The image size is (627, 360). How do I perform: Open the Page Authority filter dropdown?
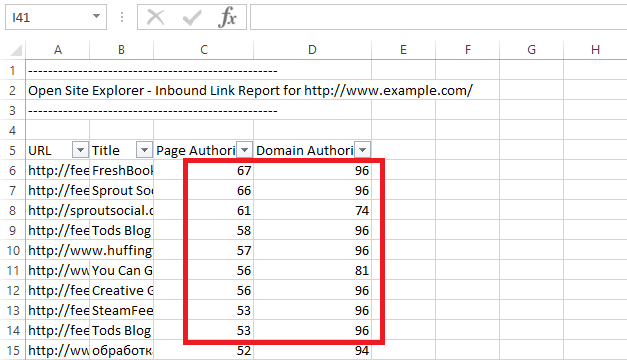(244, 150)
